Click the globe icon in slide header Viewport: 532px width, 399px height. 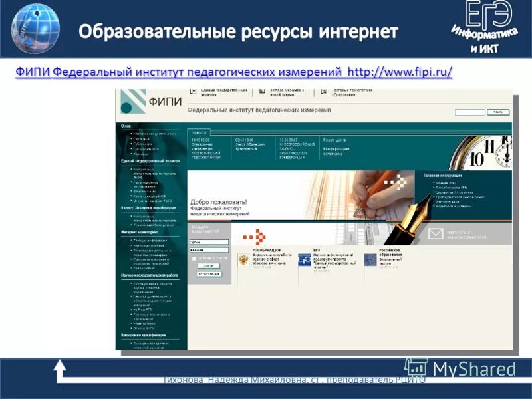tap(35, 29)
